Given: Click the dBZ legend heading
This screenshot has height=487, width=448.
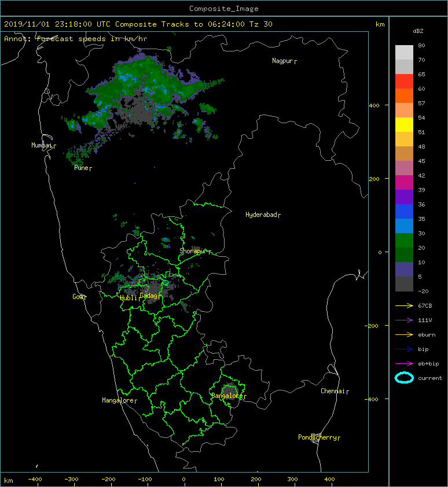Looking at the screenshot, I should click(418, 31).
